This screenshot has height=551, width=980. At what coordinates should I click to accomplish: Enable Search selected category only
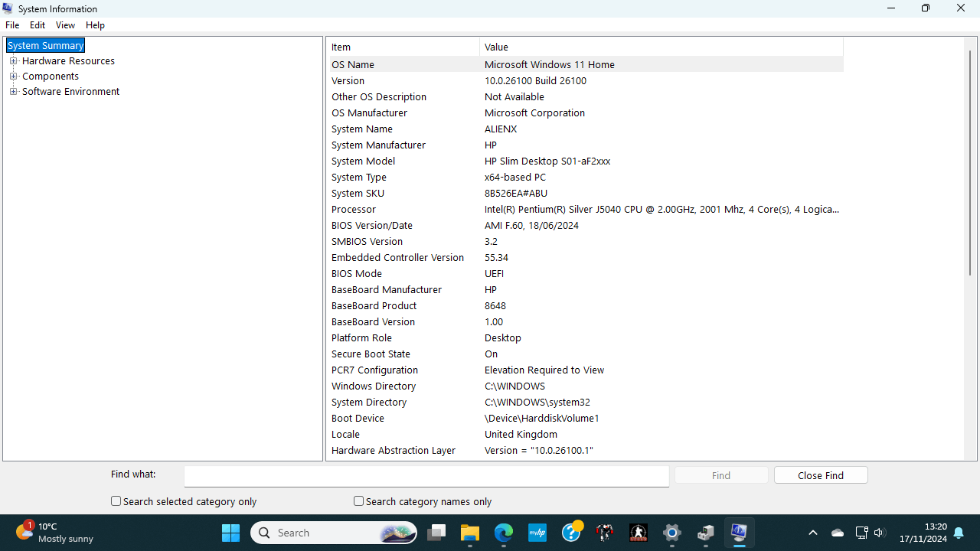(x=116, y=501)
